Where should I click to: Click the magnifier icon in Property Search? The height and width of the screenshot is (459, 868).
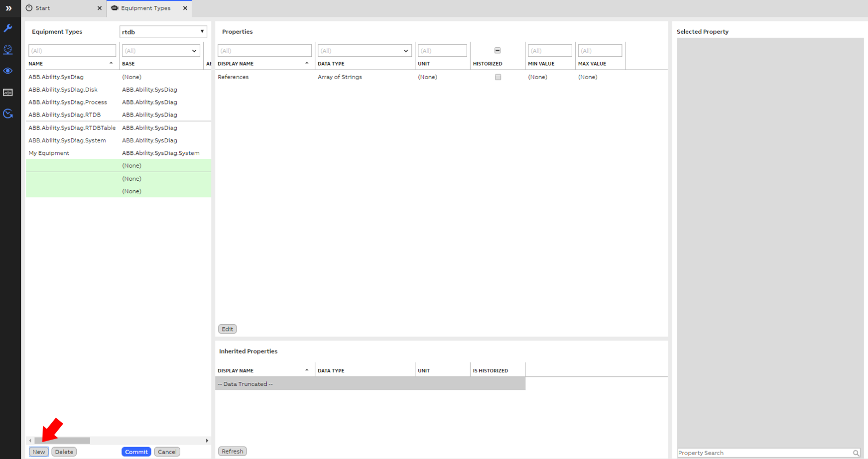[856, 453]
